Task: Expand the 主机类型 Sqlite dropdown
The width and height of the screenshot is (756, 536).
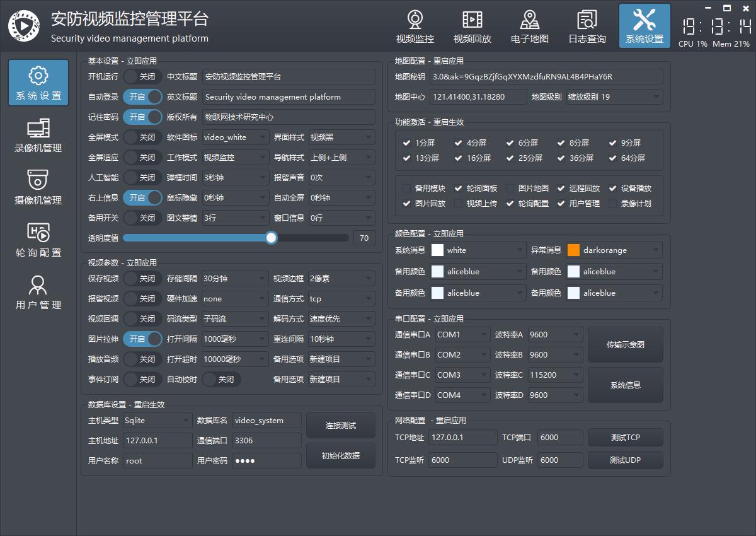Action: click(157, 421)
